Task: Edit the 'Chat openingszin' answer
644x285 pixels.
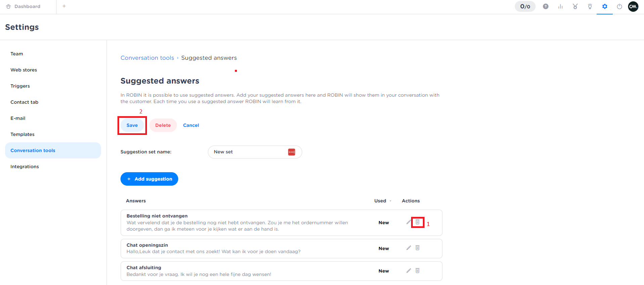Action: tap(409, 248)
